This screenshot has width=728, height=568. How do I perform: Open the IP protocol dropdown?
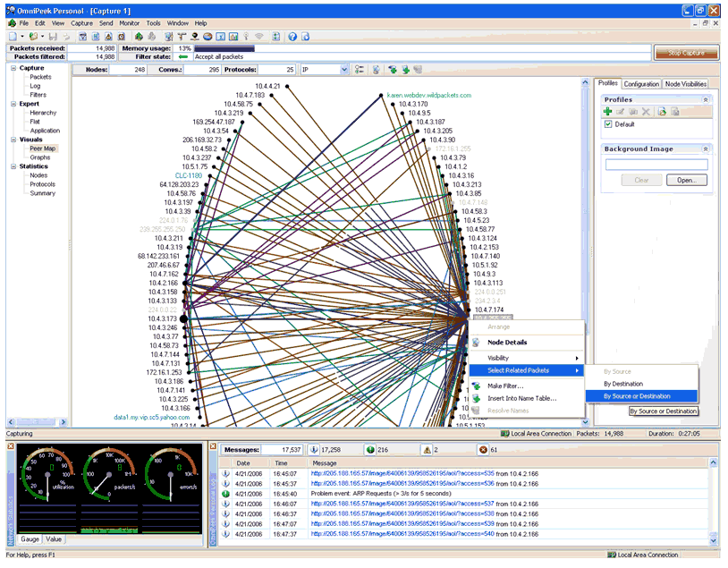(344, 69)
